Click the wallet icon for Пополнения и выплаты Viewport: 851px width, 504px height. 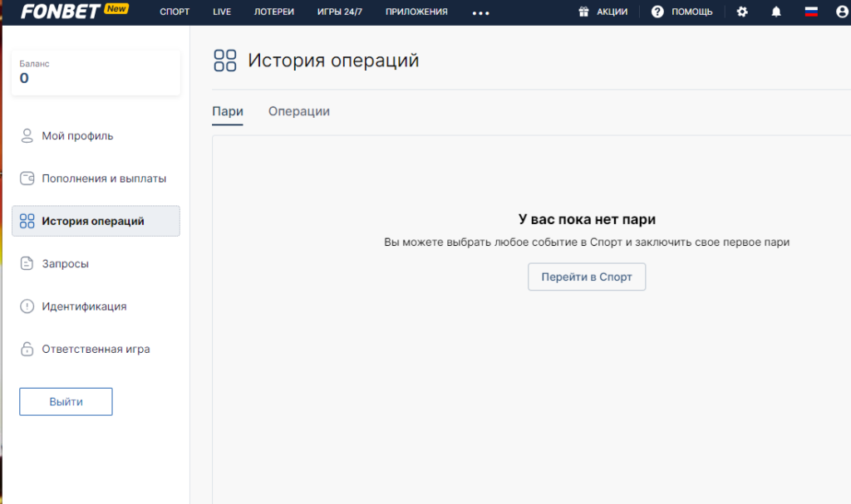tap(27, 179)
